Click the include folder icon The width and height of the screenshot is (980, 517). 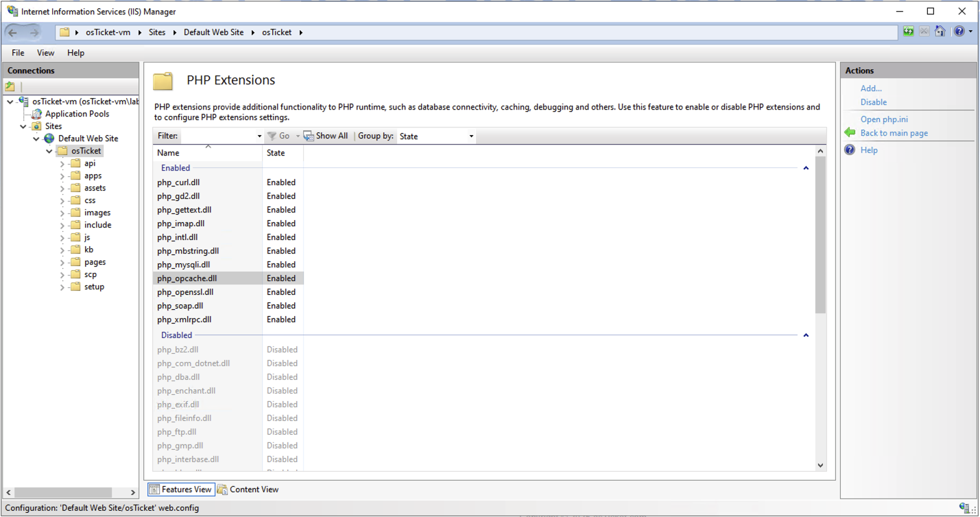point(75,225)
